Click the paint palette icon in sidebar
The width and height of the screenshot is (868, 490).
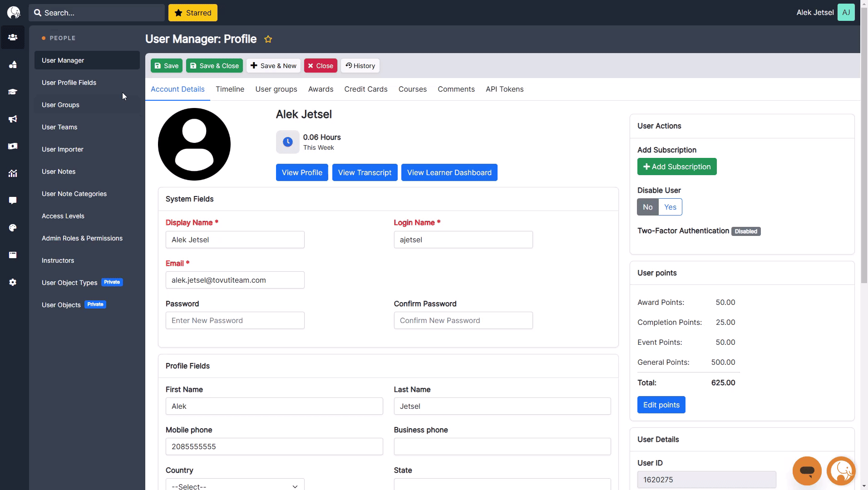13,228
